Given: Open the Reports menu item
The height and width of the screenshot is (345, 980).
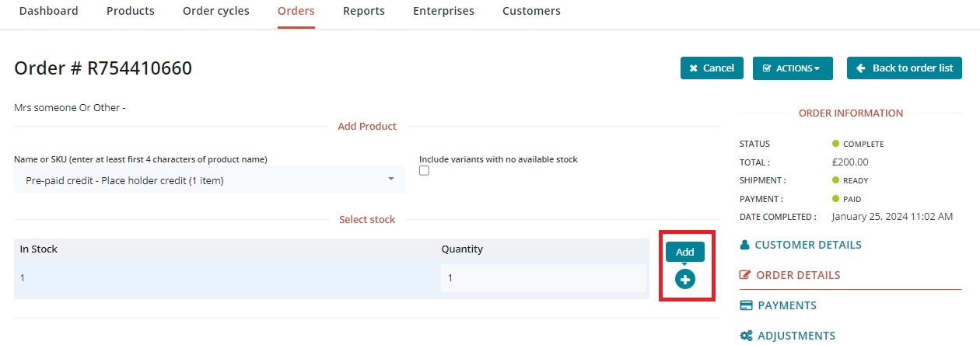Looking at the screenshot, I should click(x=363, y=11).
